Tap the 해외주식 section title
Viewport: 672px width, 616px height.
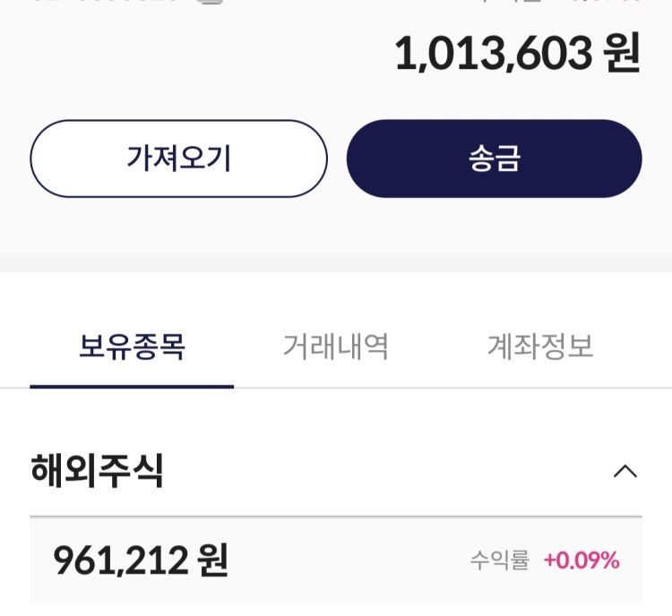coord(97,471)
